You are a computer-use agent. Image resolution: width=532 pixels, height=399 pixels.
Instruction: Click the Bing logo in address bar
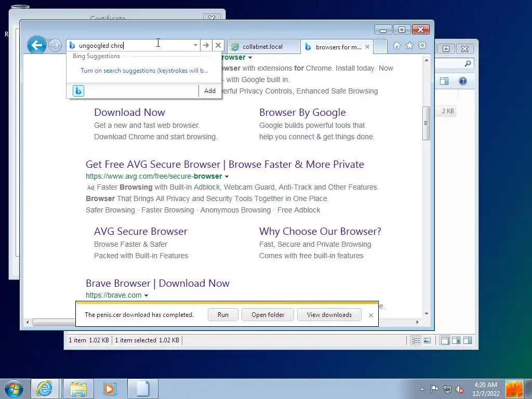click(x=72, y=46)
